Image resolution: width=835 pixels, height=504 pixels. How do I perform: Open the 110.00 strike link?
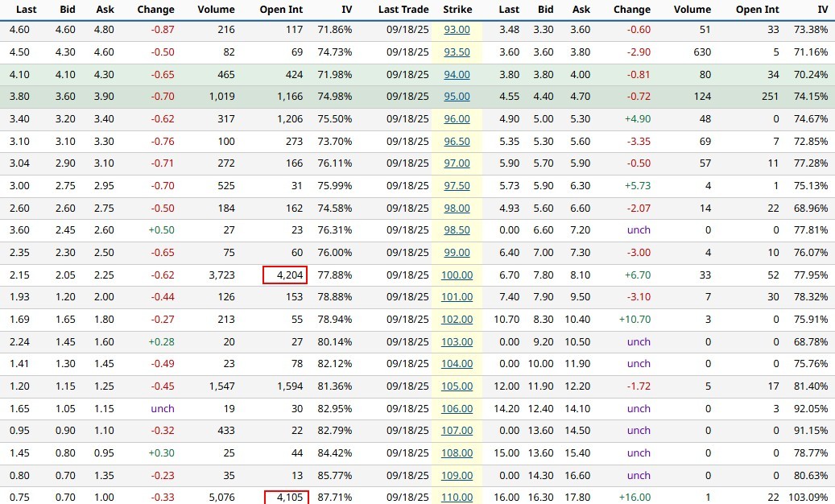[457, 498]
